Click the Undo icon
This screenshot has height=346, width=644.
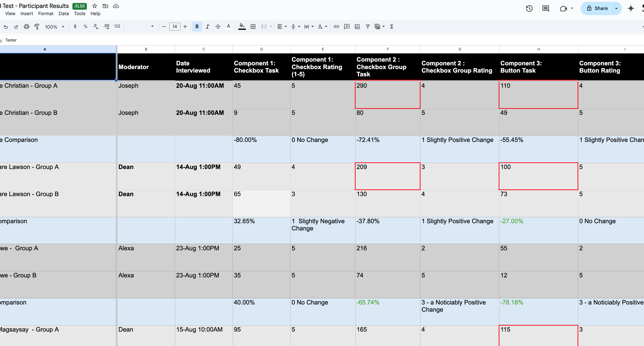[x=6, y=27]
